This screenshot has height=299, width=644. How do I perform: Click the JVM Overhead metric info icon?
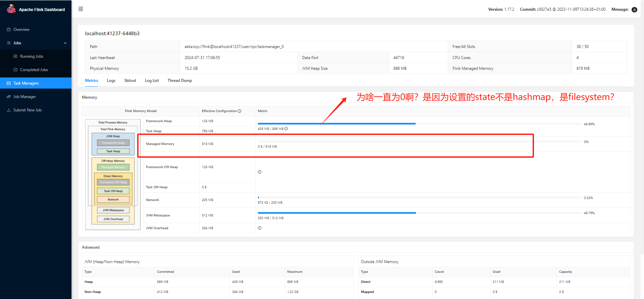point(260,228)
